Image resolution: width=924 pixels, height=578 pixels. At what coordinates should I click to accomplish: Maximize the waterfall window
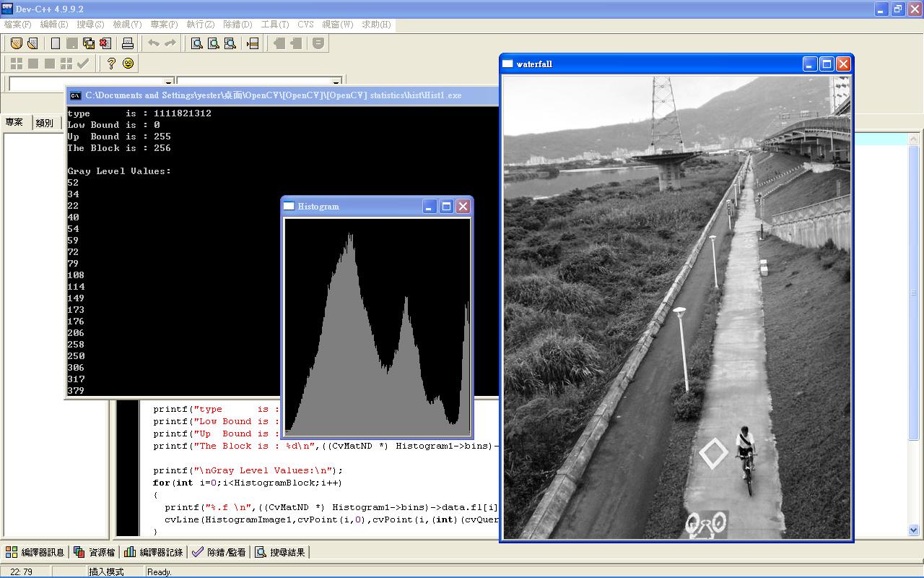click(x=827, y=64)
